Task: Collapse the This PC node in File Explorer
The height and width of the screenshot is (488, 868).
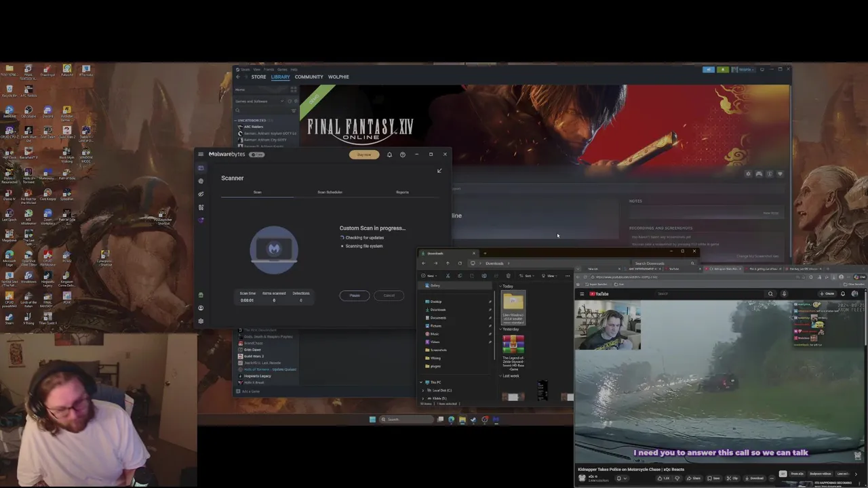Action: coord(421,382)
